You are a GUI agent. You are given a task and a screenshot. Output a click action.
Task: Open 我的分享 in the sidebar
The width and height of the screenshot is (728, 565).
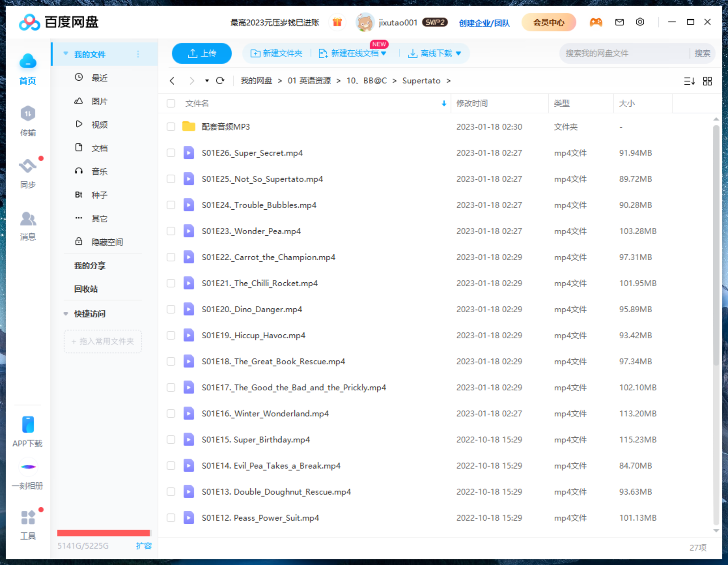pos(90,265)
